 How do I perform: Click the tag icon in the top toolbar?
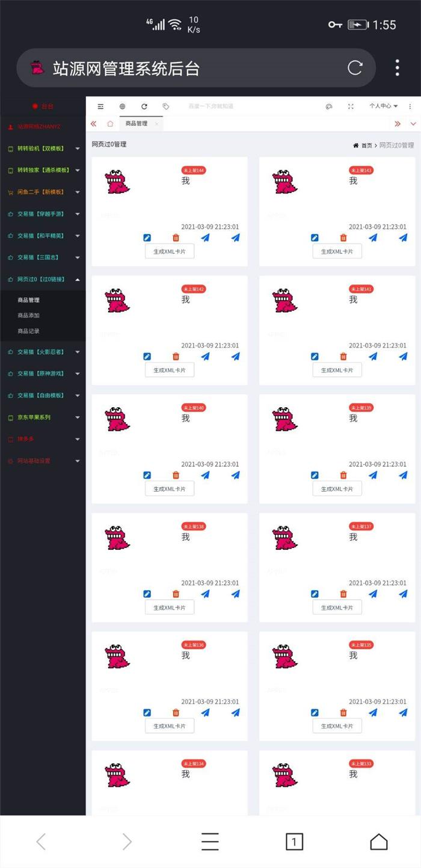pyautogui.click(x=166, y=106)
